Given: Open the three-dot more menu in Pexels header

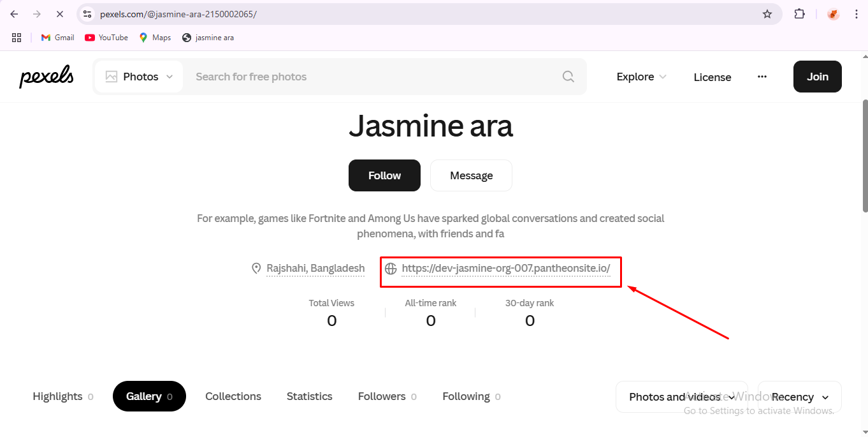Looking at the screenshot, I should click(762, 77).
